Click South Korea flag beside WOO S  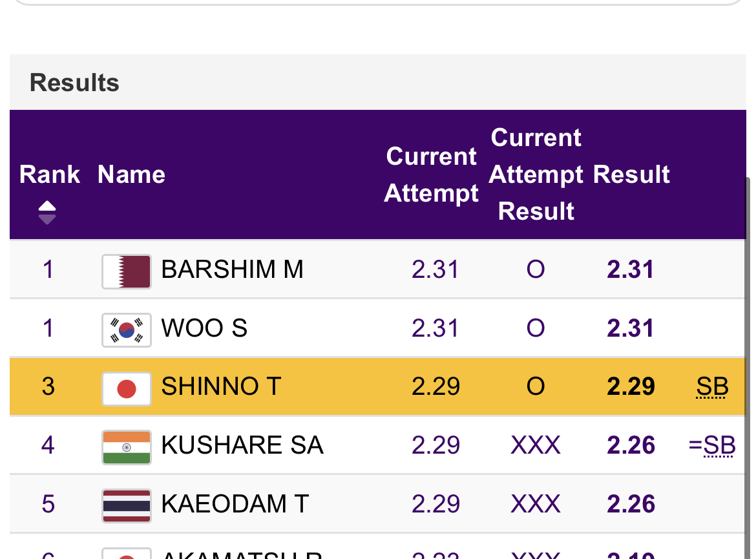(x=127, y=330)
